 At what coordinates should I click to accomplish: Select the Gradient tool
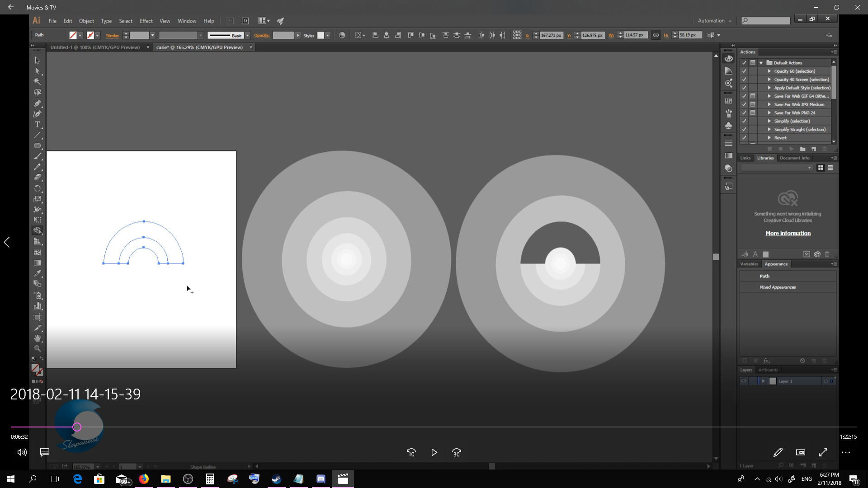[x=38, y=263]
